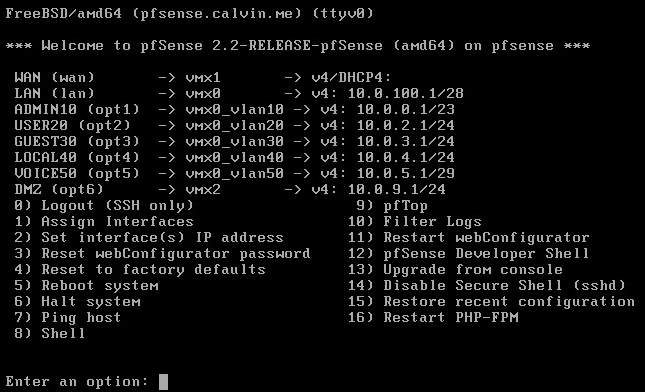The height and width of the screenshot is (392, 645).
Task: Click the 'Filter Logs' option
Action: (415, 222)
